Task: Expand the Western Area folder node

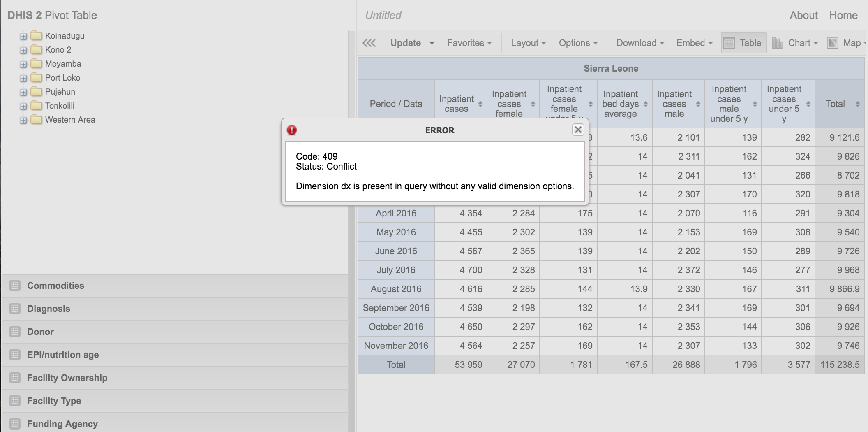Action: coord(23,120)
